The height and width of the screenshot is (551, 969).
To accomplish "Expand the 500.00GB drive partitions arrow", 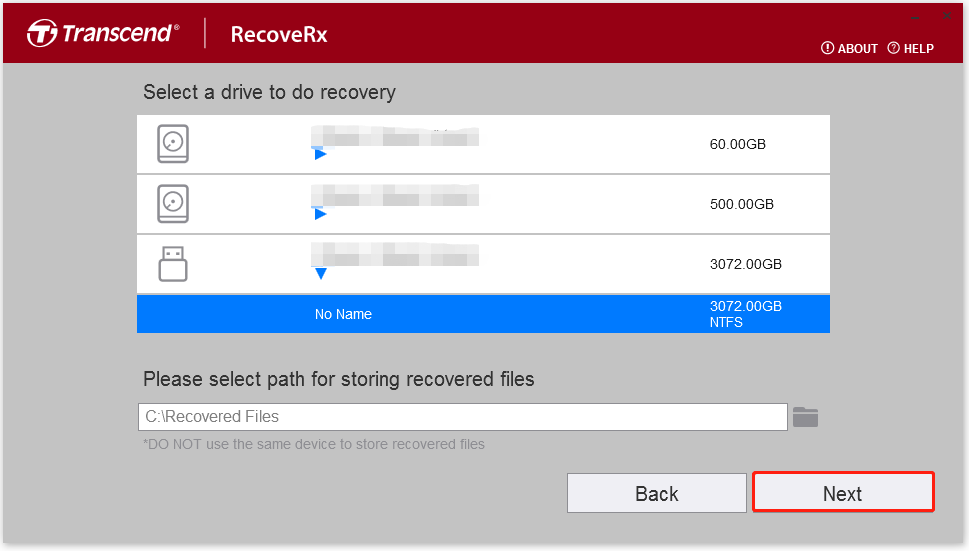I will tap(320, 214).
